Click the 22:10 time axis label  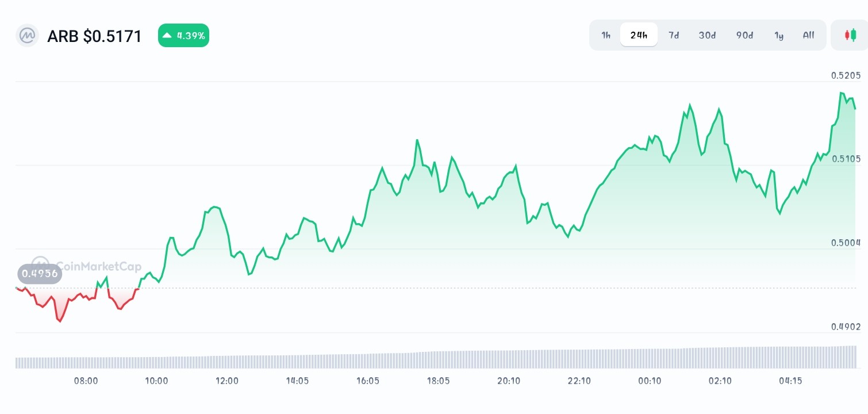coord(579,381)
